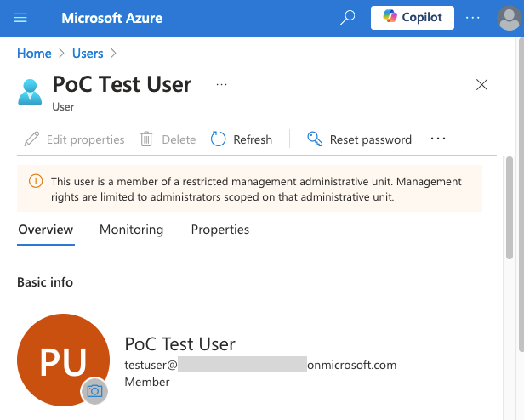Select the Overview tab
Image resolution: width=524 pixels, height=420 pixels.
pos(46,230)
